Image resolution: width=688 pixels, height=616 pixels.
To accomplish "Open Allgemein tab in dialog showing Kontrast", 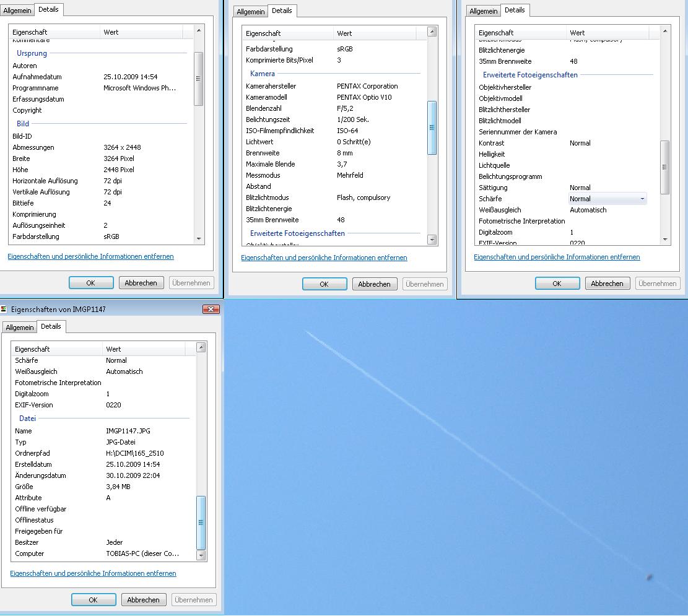I will [484, 11].
